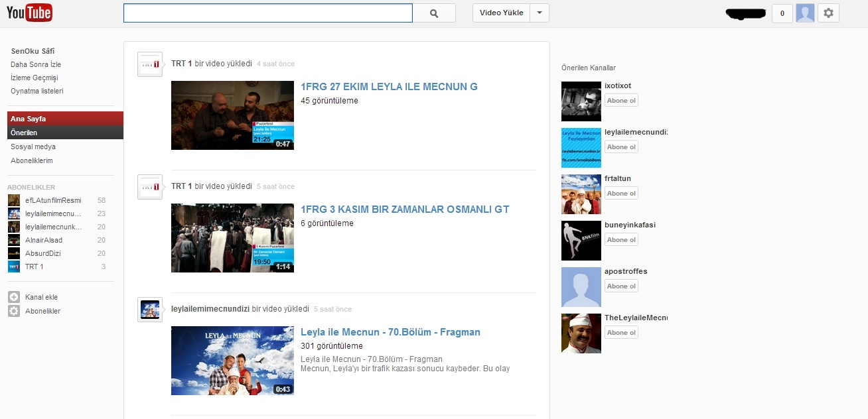The width and height of the screenshot is (868, 419).
Task: Open TheLeylaileMecnun channel picture
Action: 581,333
